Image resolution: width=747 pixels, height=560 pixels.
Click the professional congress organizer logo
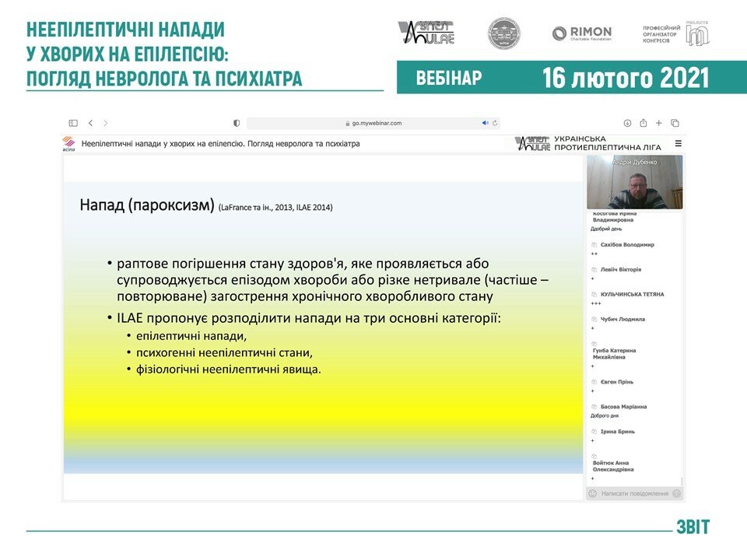(x=675, y=33)
